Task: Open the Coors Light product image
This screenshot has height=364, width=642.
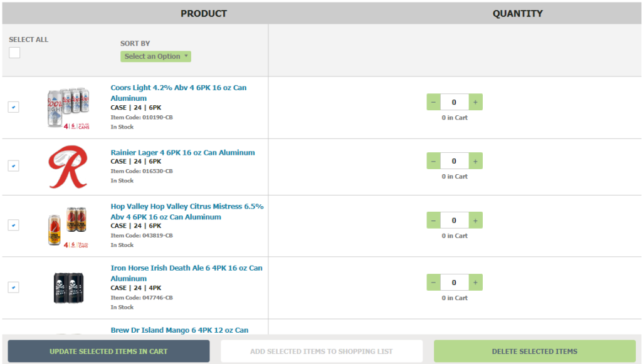Action: (x=68, y=108)
